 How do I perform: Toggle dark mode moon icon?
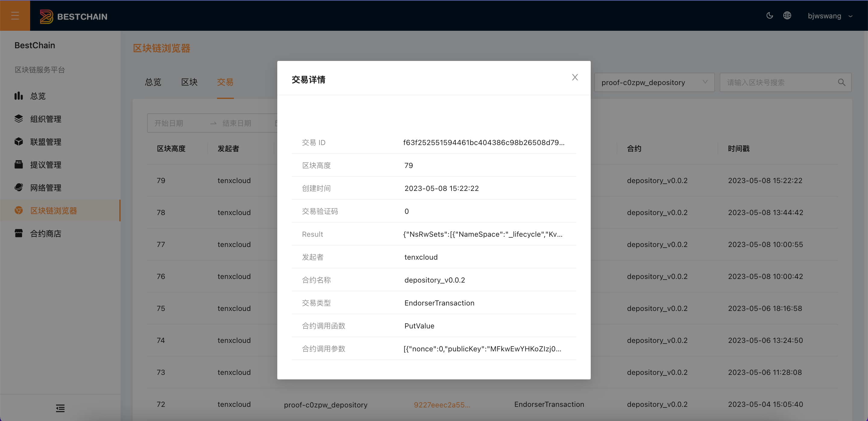770,15
